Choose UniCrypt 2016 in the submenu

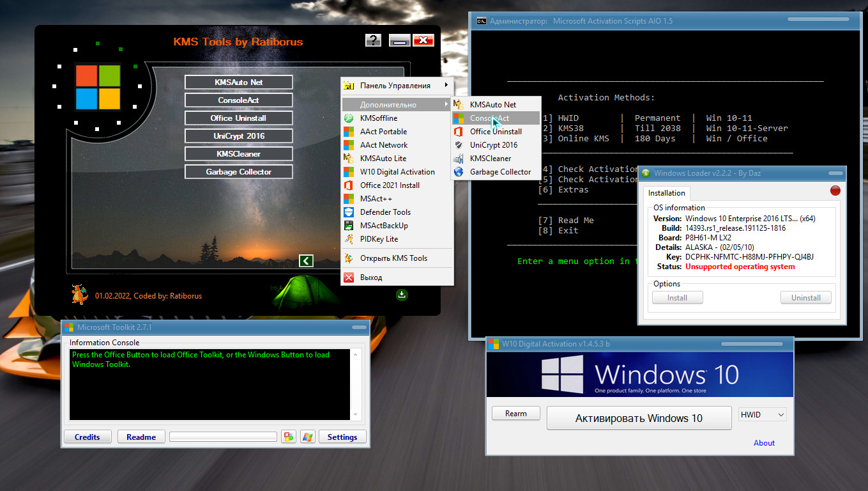(x=496, y=145)
